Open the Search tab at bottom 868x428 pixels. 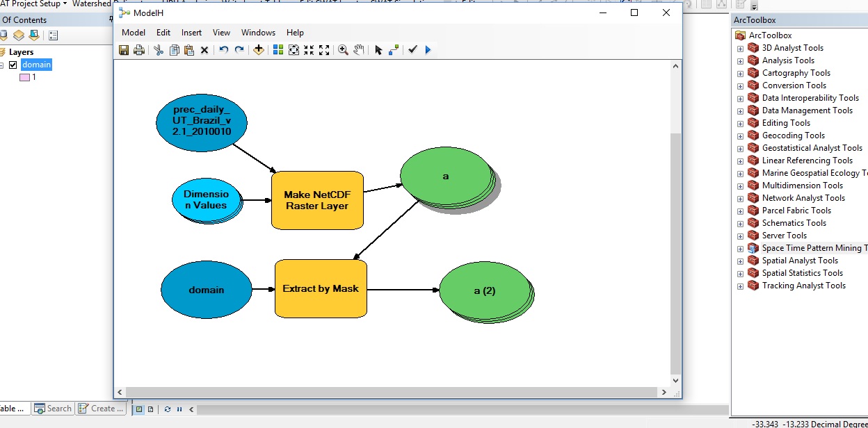(53, 409)
